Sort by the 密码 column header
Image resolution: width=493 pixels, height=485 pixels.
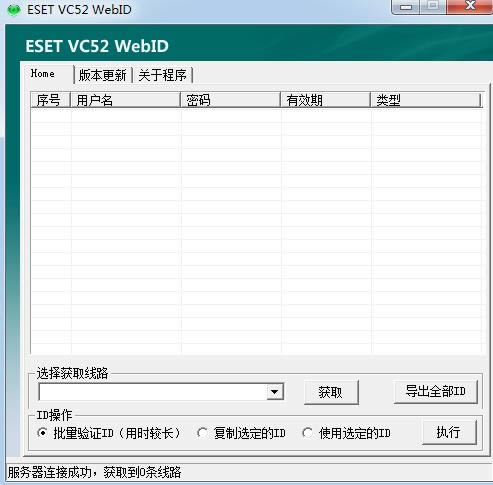coord(230,100)
